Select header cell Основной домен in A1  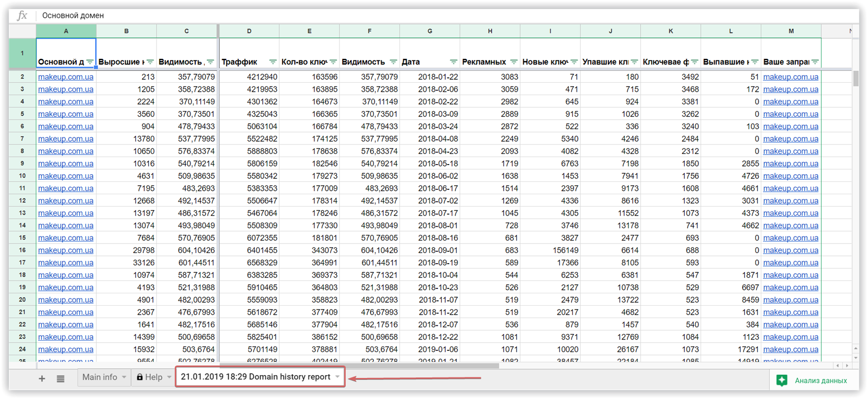(66, 53)
